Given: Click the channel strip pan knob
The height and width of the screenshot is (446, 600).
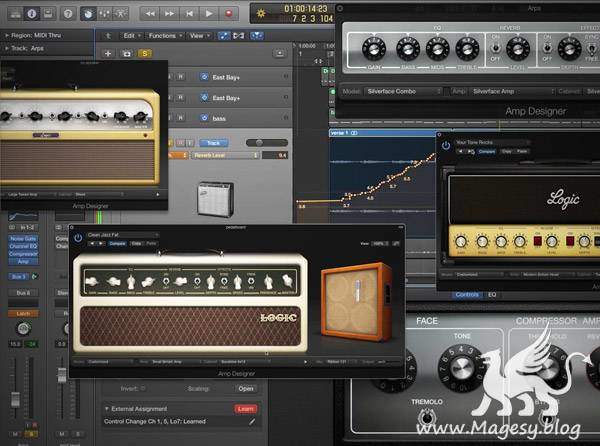Looking at the screenshot, I should (x=23, y=328).
